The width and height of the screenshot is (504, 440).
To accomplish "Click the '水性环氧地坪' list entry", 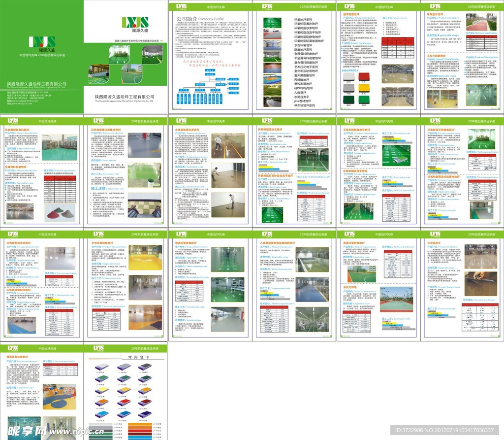I will coord(303,45).
